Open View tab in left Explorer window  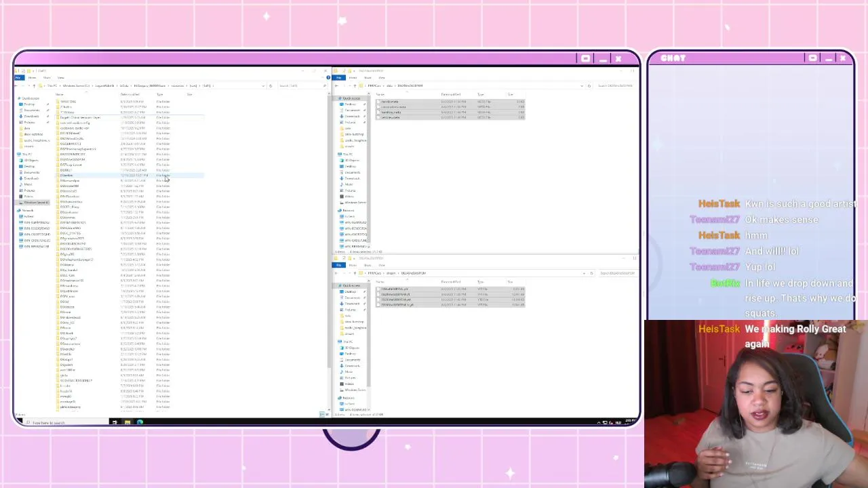click(x=60, y=77)
